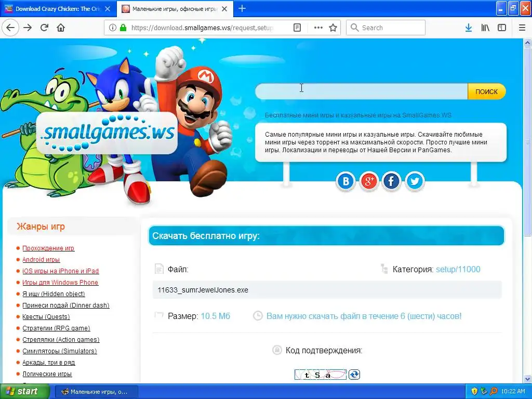Open Стрелялки (Action games) link
Image resolution: width=532 pixels, height=399 pixels.
coord(61,340)
